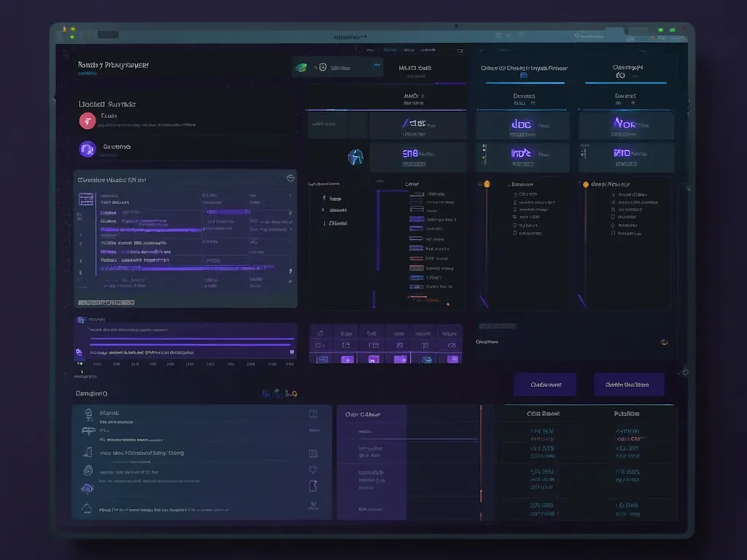Open the middle header tab with the blue underline
This screenshot has width=747, height=560.
pos(524,71)
